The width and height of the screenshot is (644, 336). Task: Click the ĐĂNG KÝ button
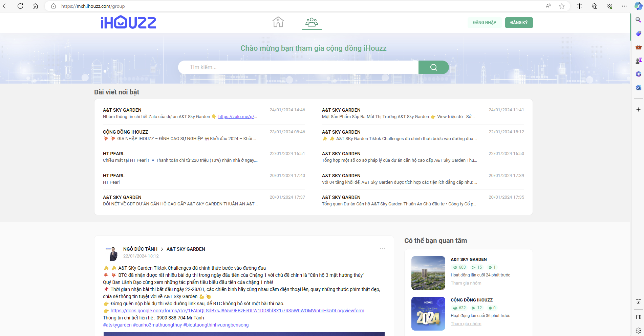[519, 23]
